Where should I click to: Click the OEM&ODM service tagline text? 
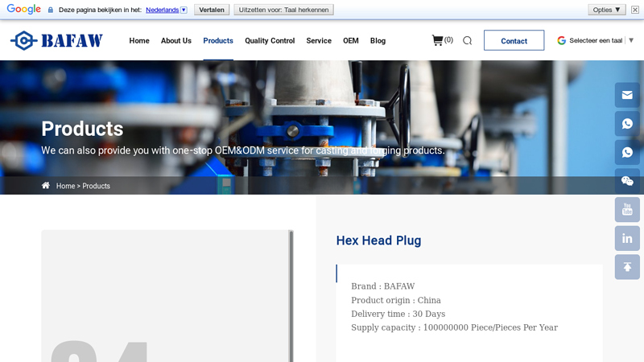pos(243,150)
